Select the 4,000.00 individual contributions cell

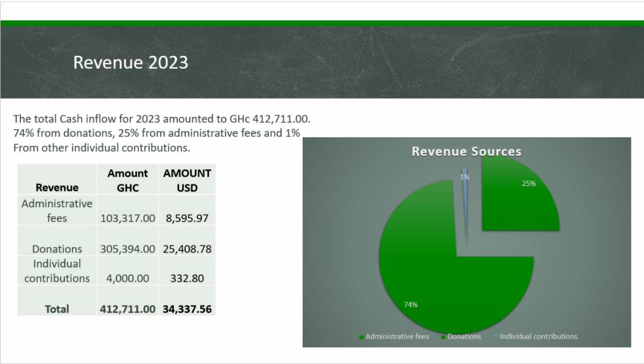pyautogui.click(x=127, y=278)
